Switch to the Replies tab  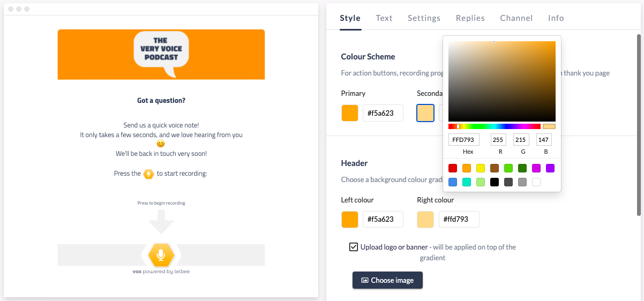[470, 18]
